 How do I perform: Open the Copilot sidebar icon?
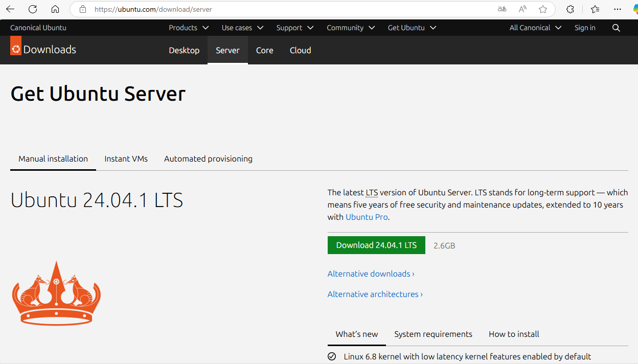(x=635, y=9)
